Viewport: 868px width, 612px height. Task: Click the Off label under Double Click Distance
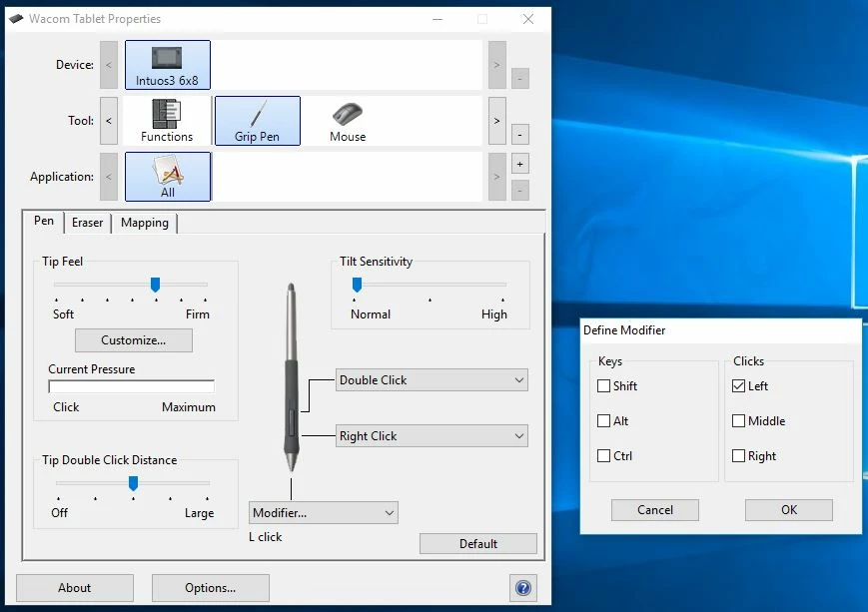point(59,513)
